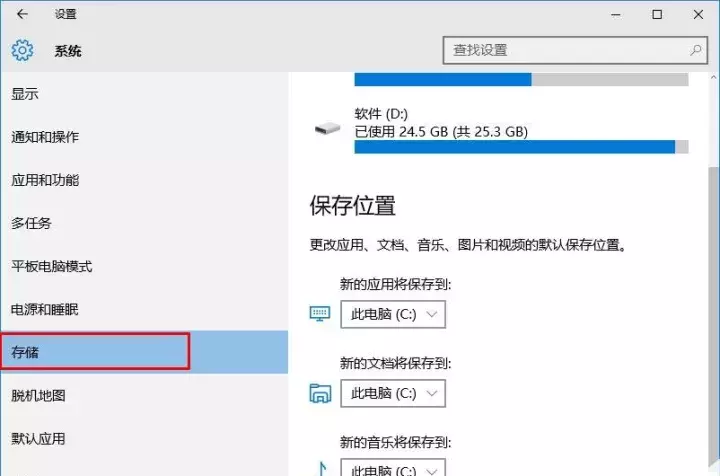Maximize the 设置 window
Viewport: 720px width, 476px height.
(657, 15)
